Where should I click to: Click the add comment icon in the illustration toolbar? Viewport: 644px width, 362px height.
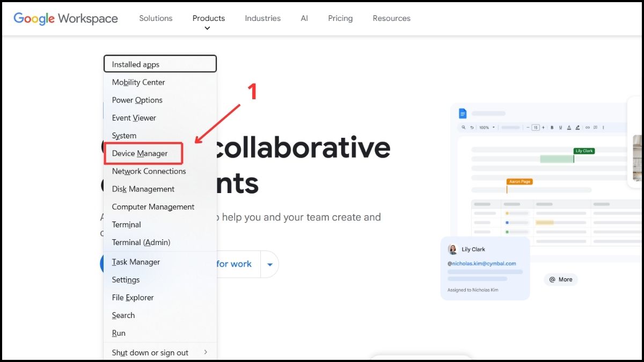(x=595, y=127)
